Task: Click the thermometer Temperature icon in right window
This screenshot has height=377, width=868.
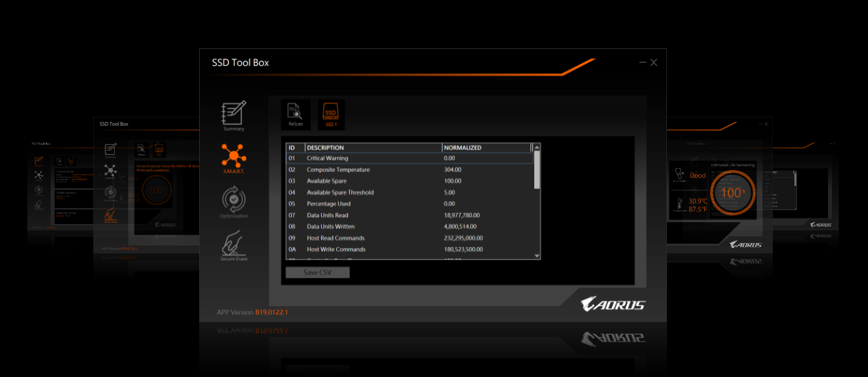Action: (678, 204)
